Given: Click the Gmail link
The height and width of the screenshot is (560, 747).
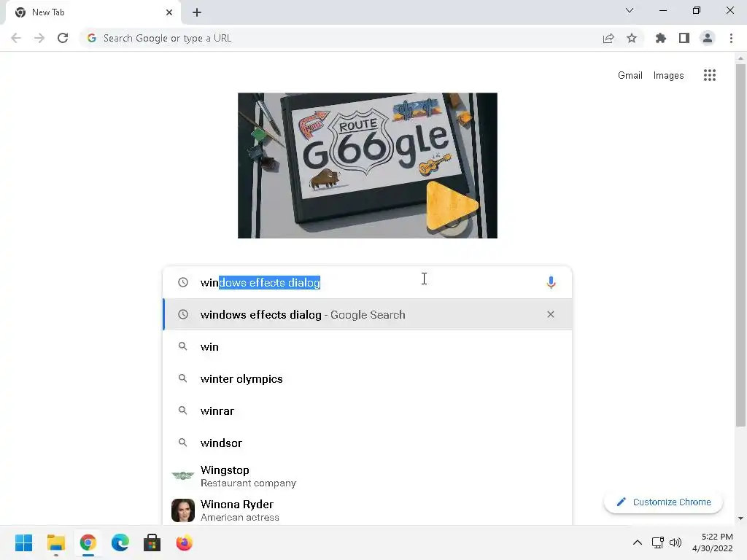Looking at the screenshot, I should pyautogui.click(x=630, y=75).
